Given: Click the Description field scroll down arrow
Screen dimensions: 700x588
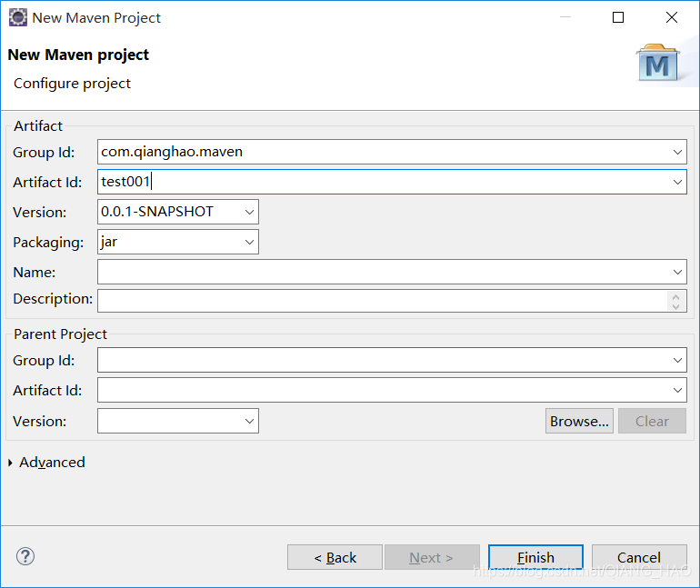Looking at the screenshot, I should [x=675, y=306].
